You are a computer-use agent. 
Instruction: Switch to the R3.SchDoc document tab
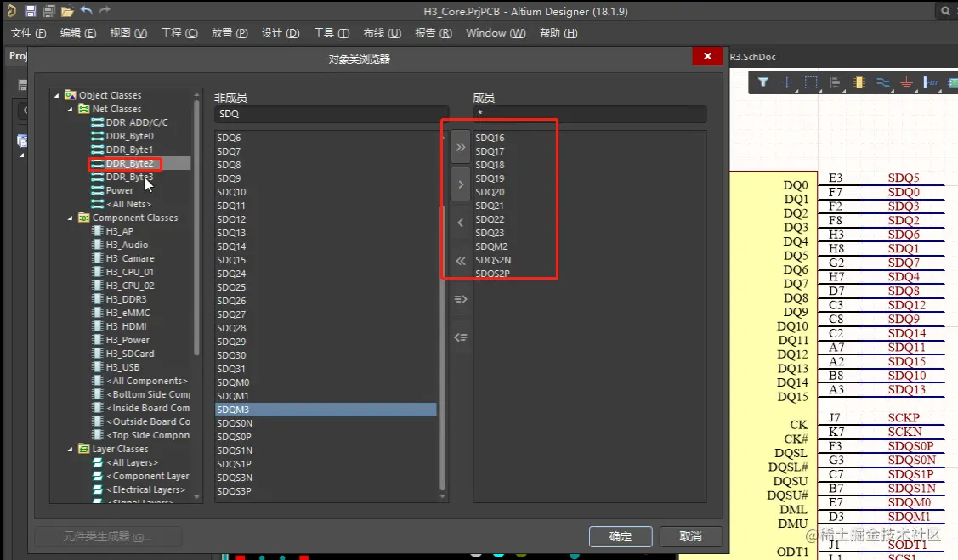coord(753,57)
